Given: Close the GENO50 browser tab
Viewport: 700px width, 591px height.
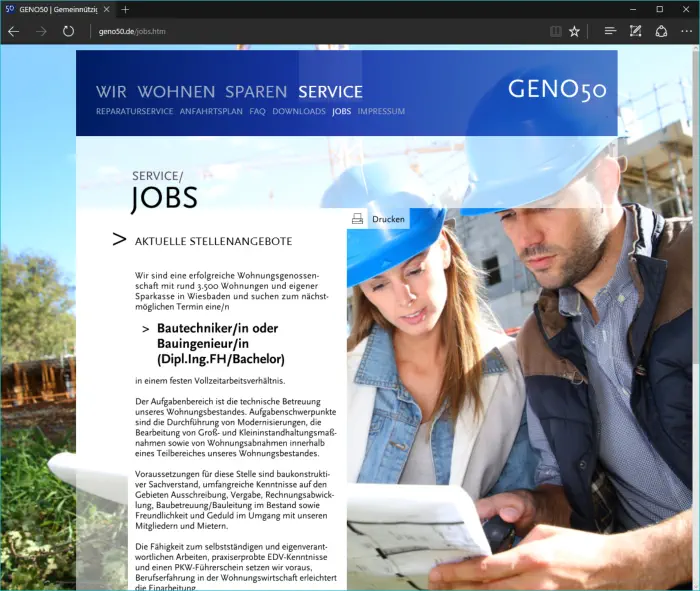Looking at the screenshot, I should pyautogui.click(x=106, y=9).
